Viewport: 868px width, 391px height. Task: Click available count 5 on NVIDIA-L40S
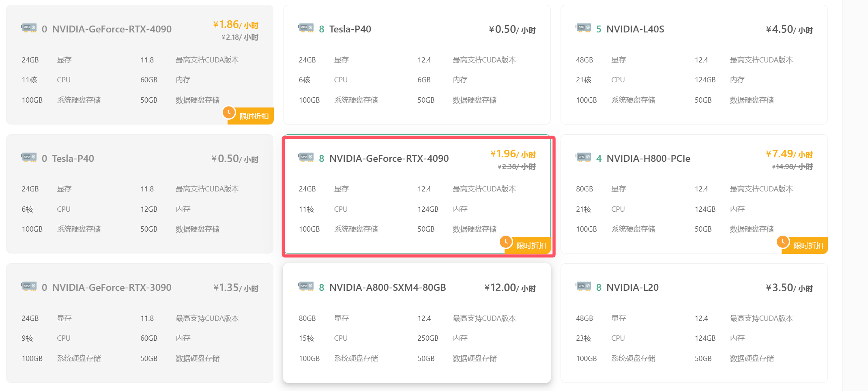[599, 29]
